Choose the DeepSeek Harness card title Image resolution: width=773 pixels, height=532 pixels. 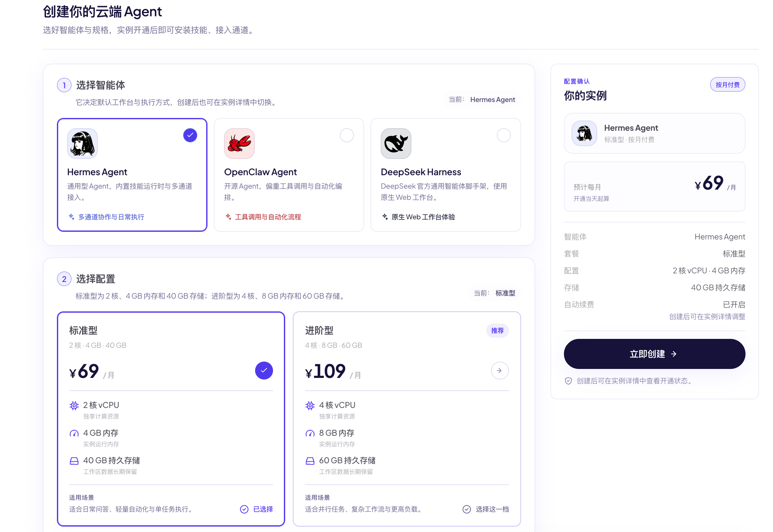(x=421, y=172)
